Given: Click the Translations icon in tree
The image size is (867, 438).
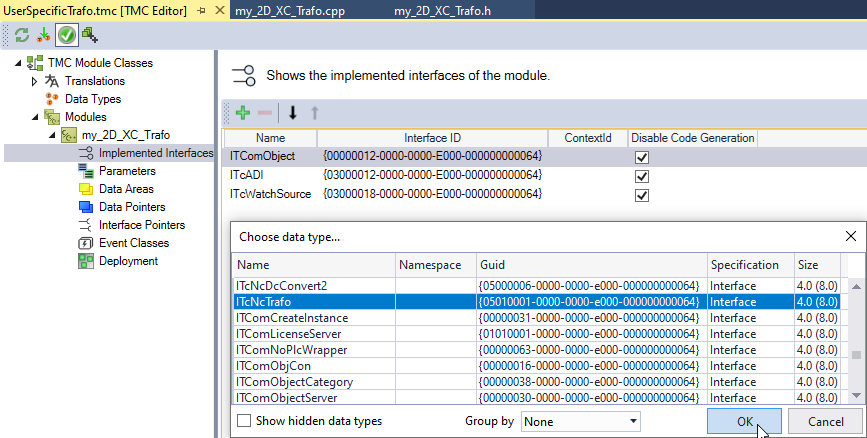Looking at the screenshot, I should coord(51,81).
